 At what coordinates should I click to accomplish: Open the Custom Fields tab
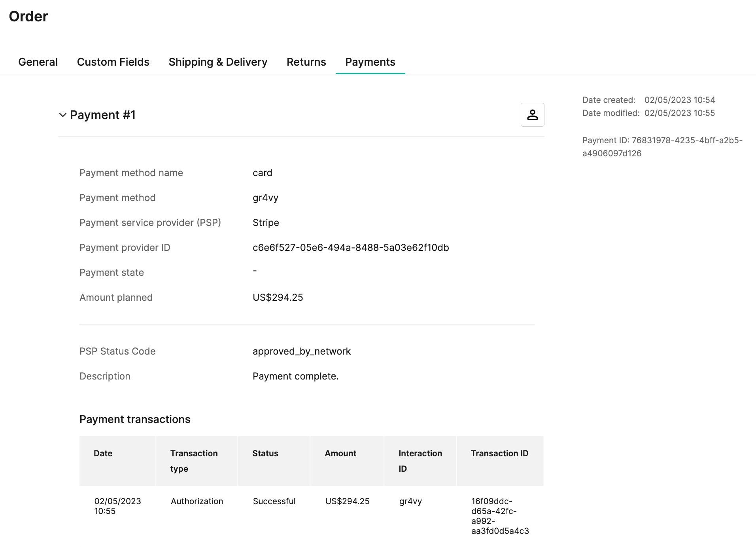point(113,62)
